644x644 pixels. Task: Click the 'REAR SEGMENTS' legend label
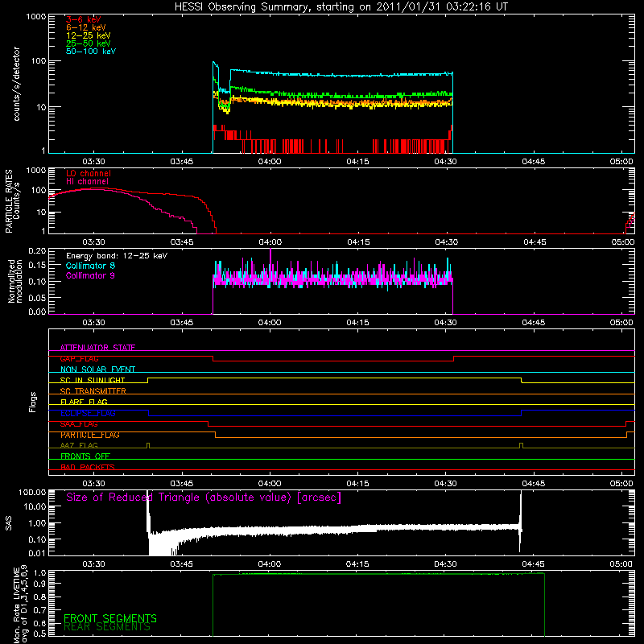tap(107, 627)
